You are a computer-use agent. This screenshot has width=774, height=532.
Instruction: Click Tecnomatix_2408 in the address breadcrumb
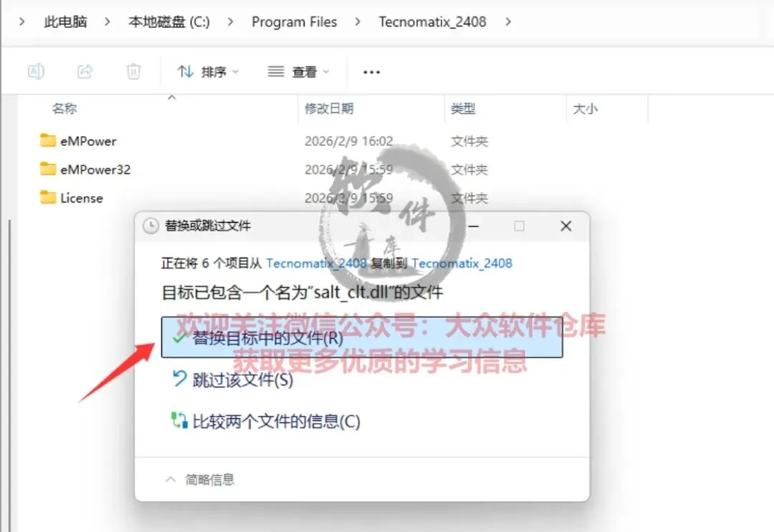[432, 21]
